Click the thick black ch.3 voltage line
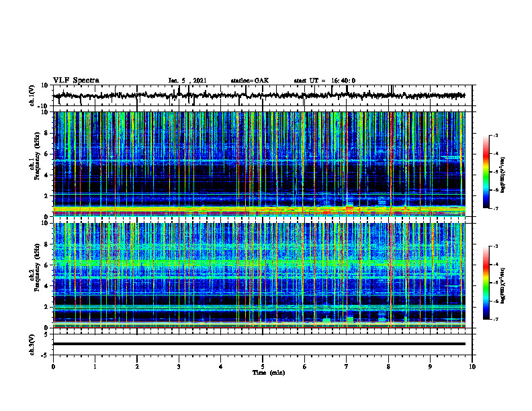532x411 pixels. tap(259, 344)
